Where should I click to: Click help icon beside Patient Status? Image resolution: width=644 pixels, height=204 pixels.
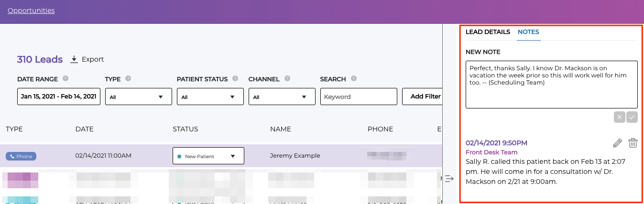(236, 79)
